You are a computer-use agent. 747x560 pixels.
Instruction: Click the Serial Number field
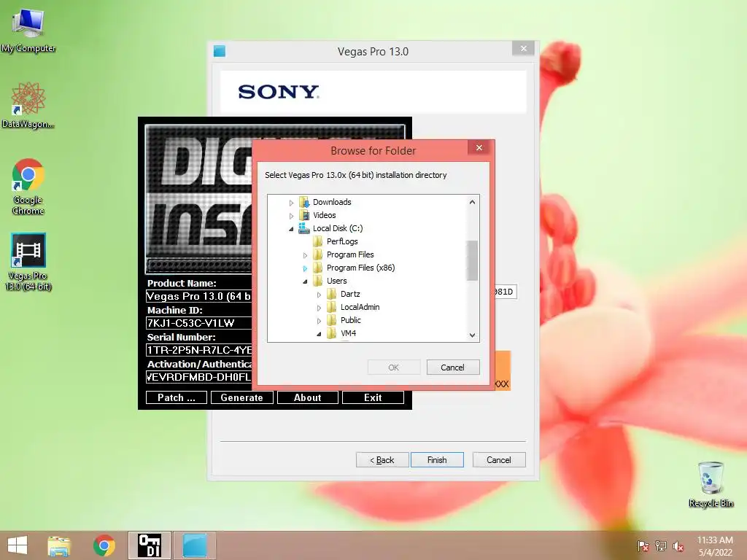click(198, 350)
